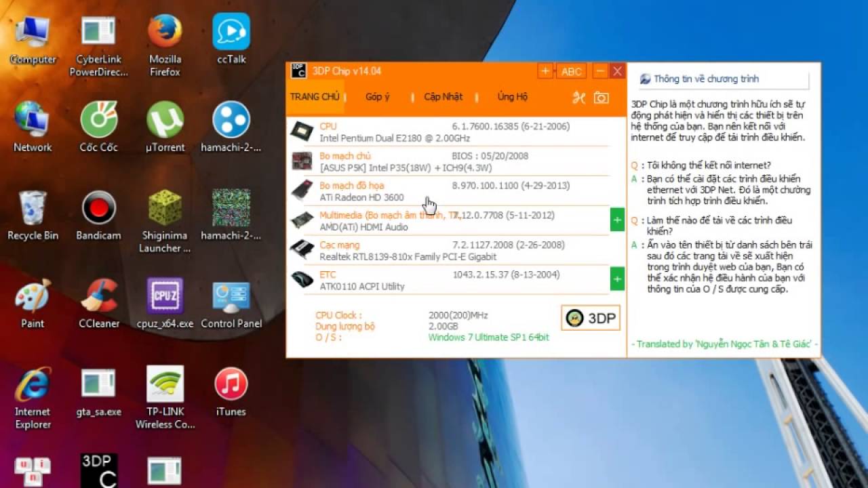This screenshot has width=868, height=488.
Task: Click the Bo mạch chủ device link
Action: pos(345,156)
